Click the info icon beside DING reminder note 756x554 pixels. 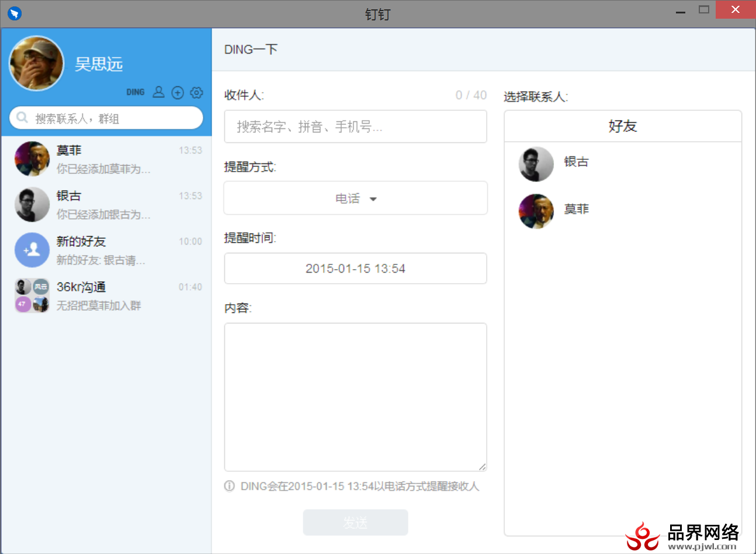230,486
